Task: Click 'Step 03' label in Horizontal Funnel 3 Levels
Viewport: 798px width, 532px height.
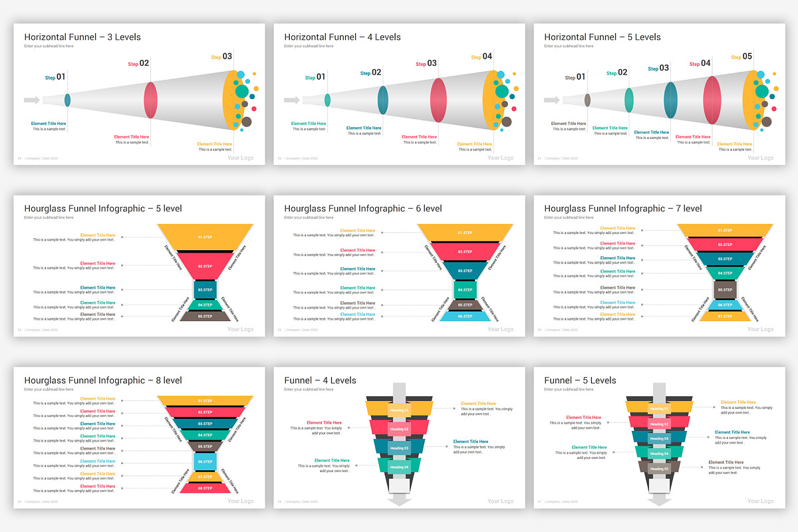Action: pos(221,57)
